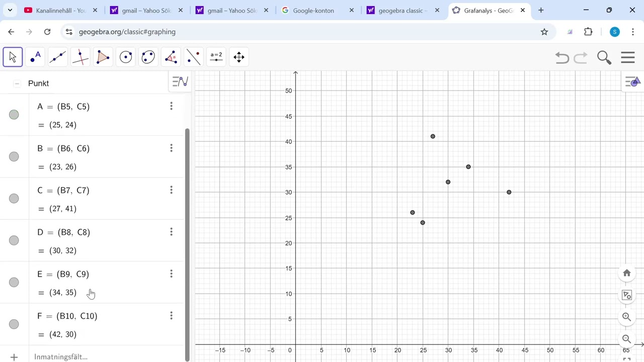The height and width of the screenshot is (362, 644).
Task: Select the Line tool
Action: [58, 57]
